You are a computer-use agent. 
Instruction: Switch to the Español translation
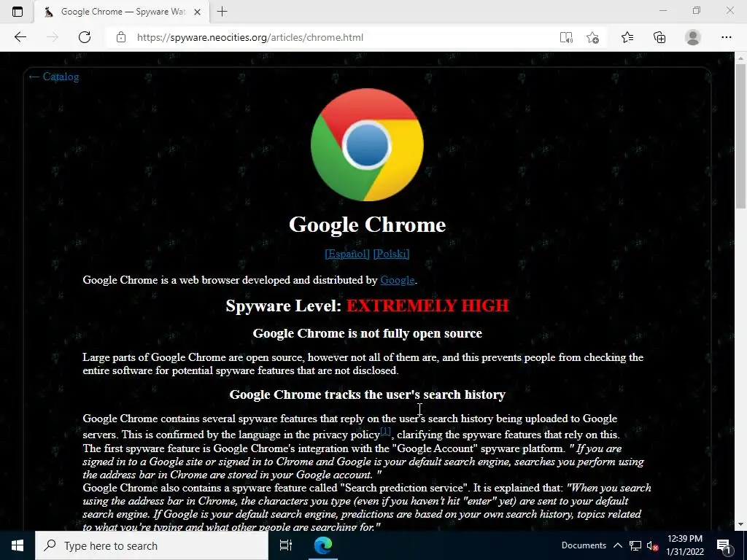click(347, 254)
